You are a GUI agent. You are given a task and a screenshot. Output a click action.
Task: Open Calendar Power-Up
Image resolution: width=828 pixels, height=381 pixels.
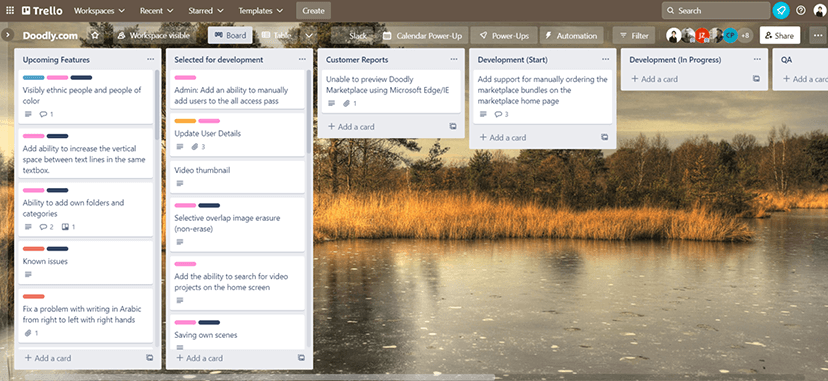point(422,36)
